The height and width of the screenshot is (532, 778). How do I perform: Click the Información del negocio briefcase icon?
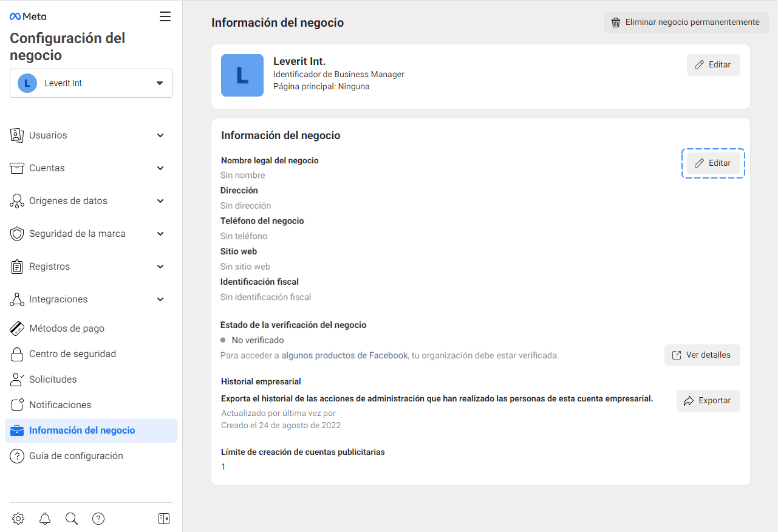pos(17,431)
